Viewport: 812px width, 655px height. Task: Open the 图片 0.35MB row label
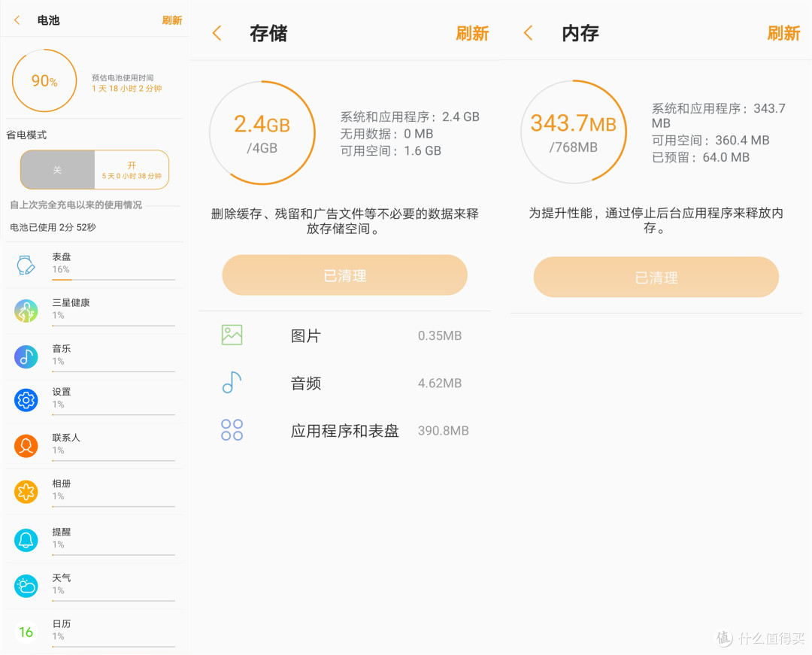coord(306,335)
